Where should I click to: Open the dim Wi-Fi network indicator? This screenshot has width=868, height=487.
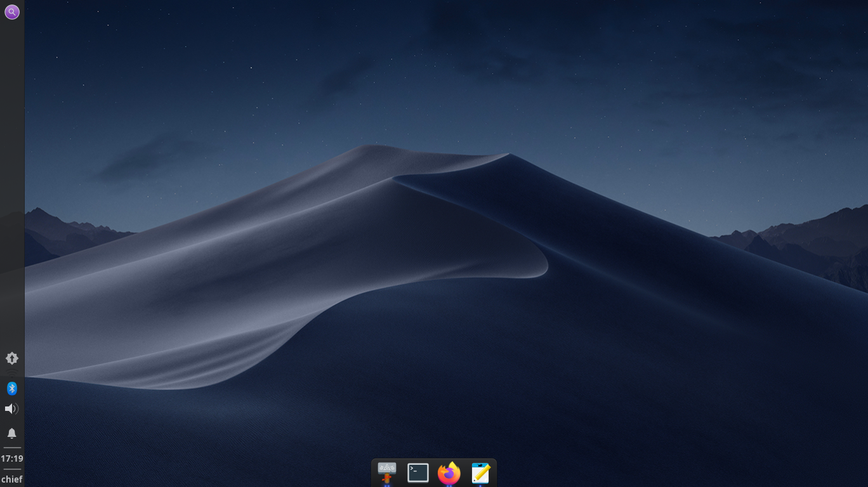coord(11,373)
